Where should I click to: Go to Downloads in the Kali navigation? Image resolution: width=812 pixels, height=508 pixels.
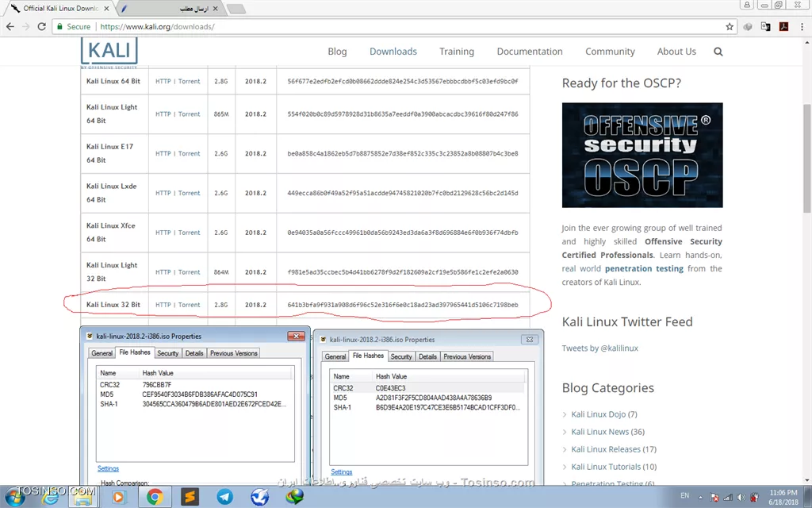click(x=393, y=52)
